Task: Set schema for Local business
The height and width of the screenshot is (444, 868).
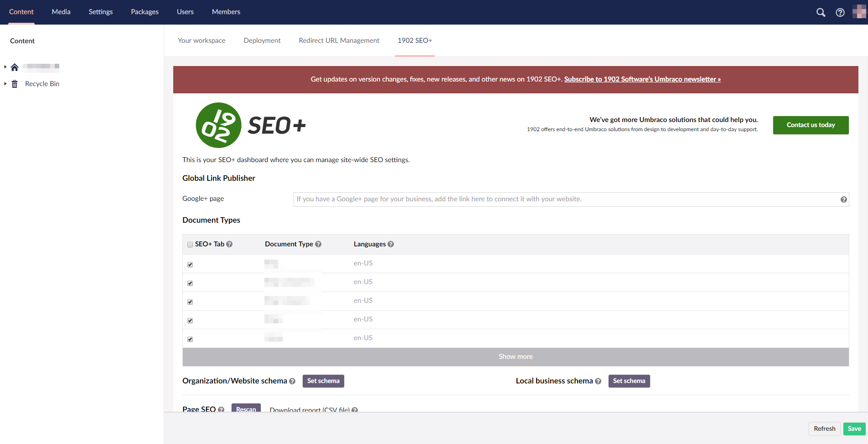Action: point(629,381)
